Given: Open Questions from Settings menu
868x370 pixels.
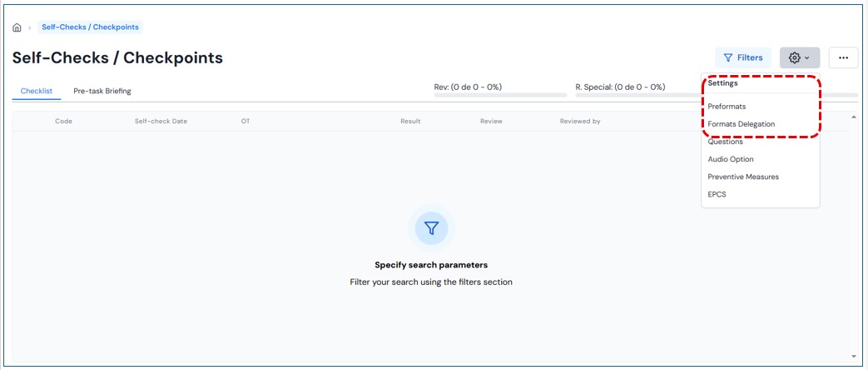Looking at the screenshot, I should pyautogui.click(x=725, y=142).
